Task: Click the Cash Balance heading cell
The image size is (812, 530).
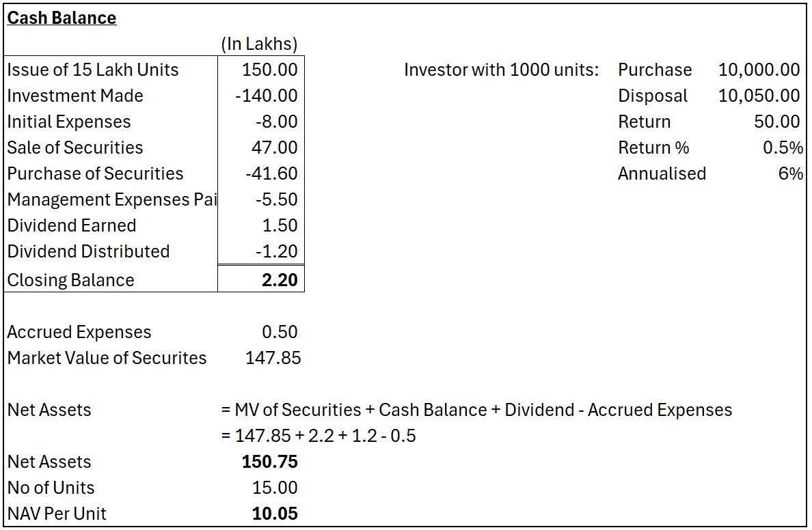Action: (62, 18)
